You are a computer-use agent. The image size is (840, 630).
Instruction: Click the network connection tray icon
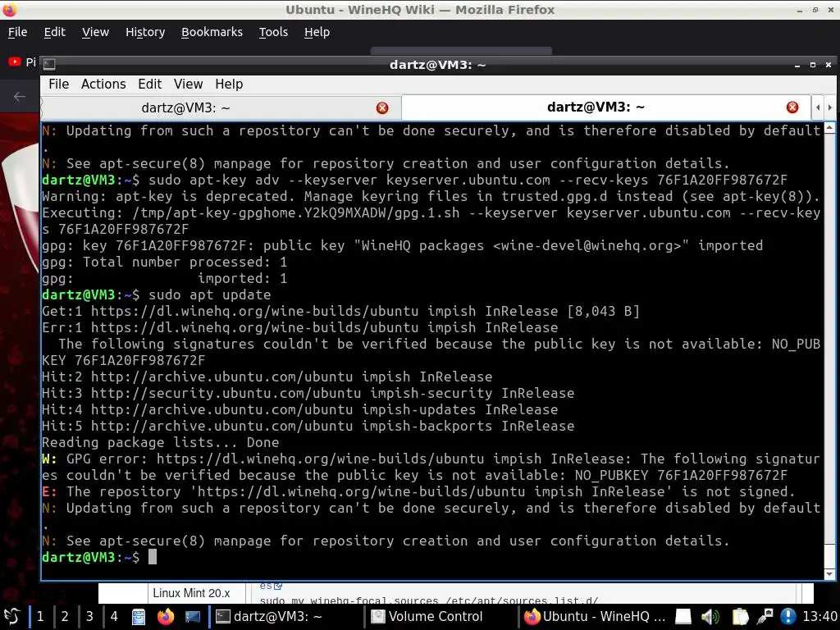click(x=765, y=617)
